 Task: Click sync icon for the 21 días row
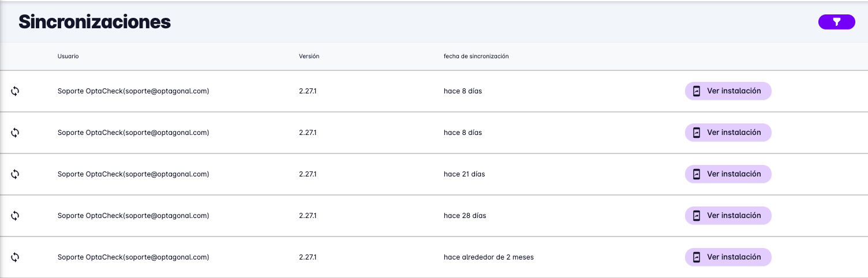click(15, 174)
